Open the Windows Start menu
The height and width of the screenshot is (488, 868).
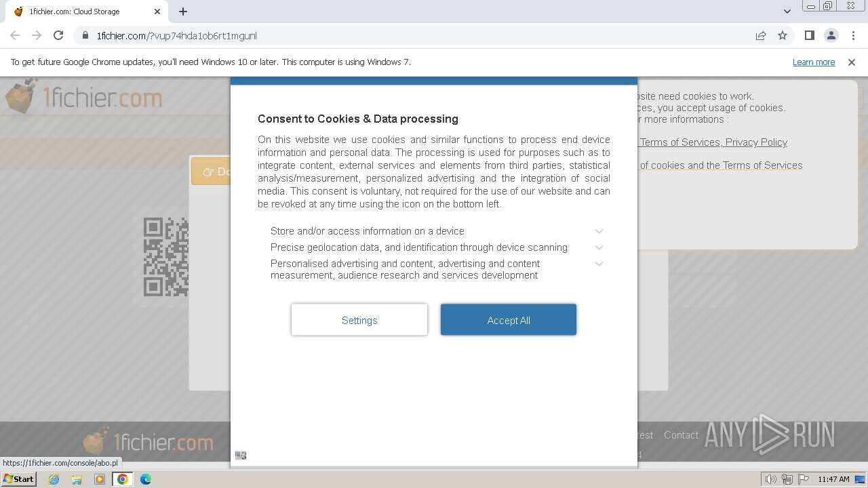(19, 479)
